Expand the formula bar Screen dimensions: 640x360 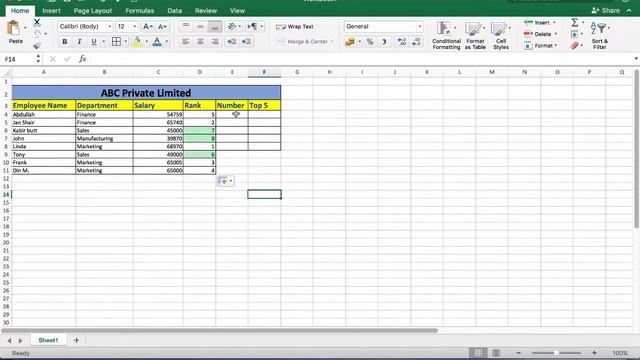[636, 59]
